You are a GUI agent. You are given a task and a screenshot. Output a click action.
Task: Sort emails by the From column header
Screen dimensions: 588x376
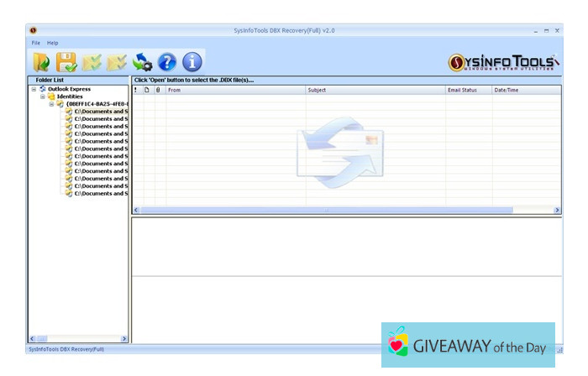pyautogui.click(x=235, y=90)
